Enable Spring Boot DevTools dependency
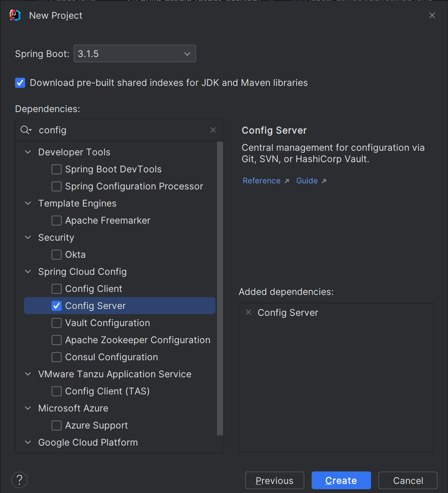 coord(56,169)
